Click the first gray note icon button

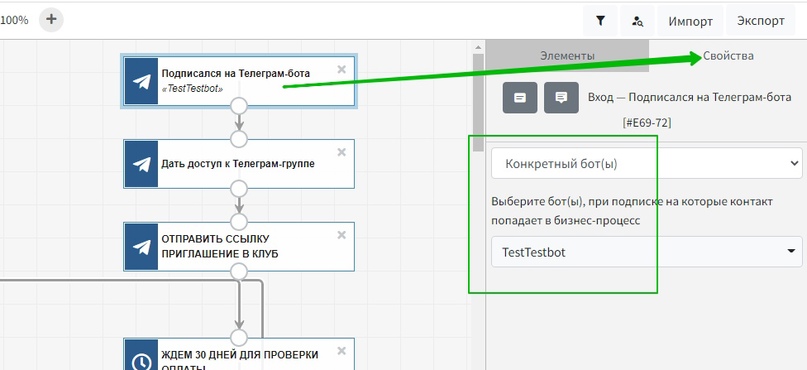pyautogui.click(x=520, y=97)
